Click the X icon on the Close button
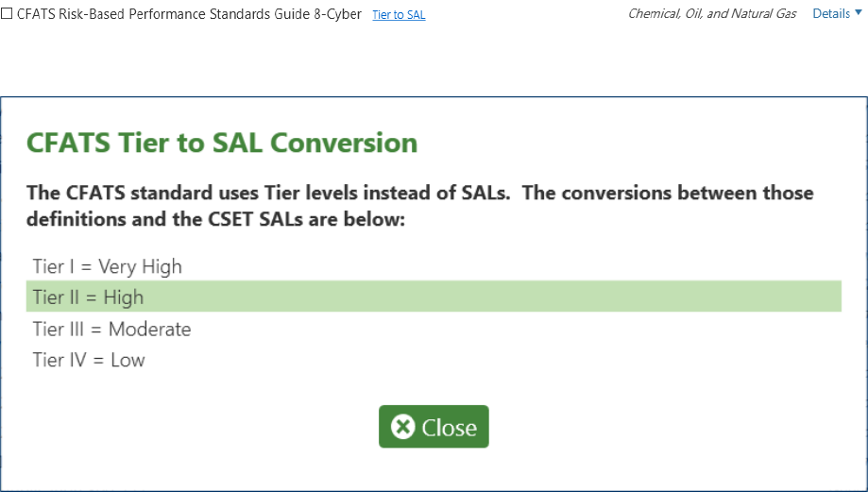Screen dimensions: 868x492 point(403,427)
